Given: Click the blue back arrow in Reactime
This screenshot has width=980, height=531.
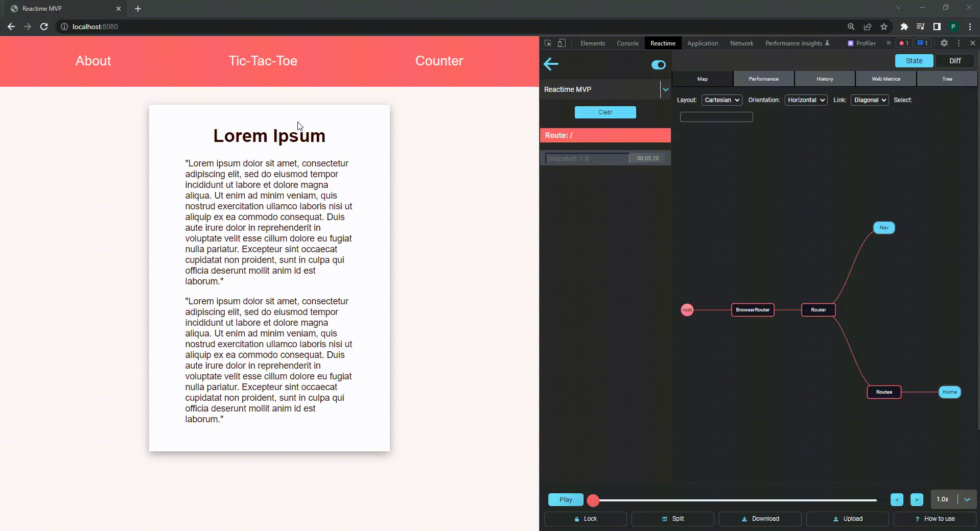Looking at the screenshot, I should [x=551, y=64].
